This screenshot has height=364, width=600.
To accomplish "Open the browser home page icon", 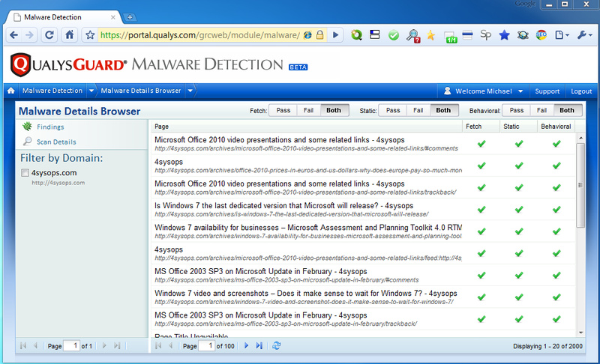I will click(x=69, y=34).
